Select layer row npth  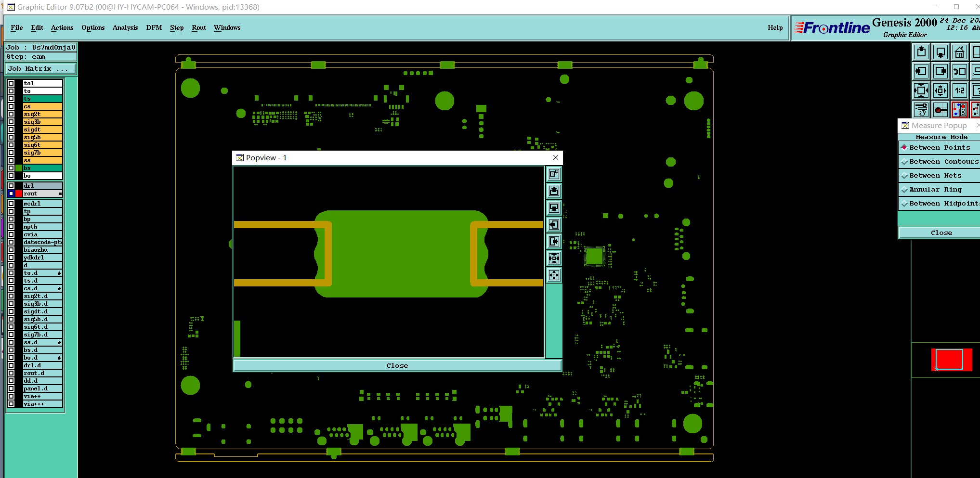(43, 227)
